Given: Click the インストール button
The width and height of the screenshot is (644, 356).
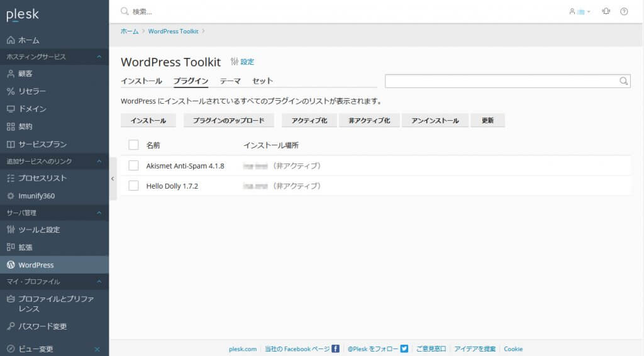Looking at the screenshot, I should click(148, 120).
